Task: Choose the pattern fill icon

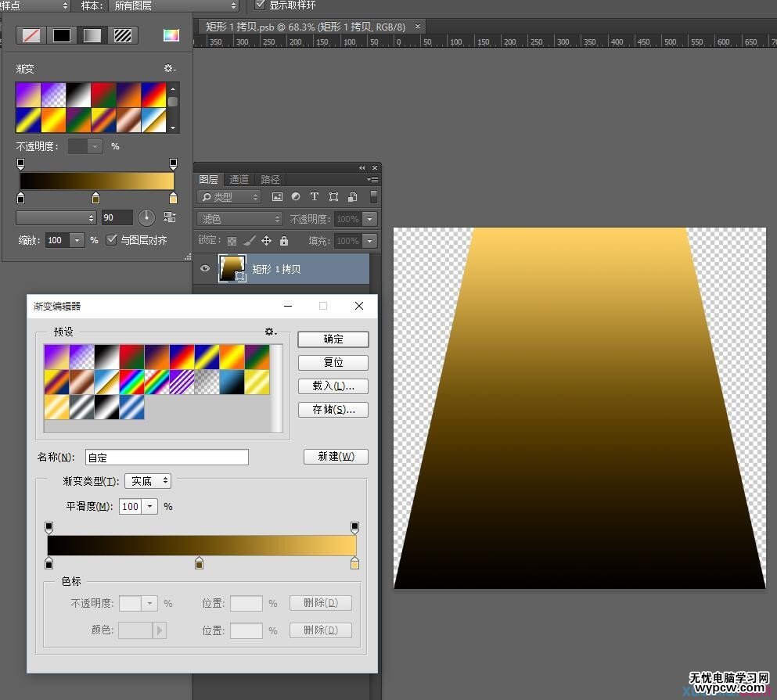Action: tap(122, 35)
